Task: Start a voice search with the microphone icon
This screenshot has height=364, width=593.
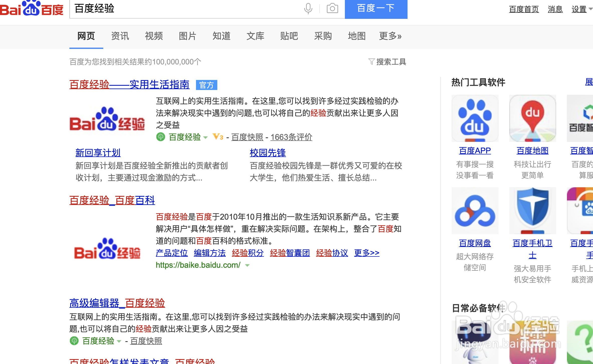Action: [x=308, y=9]
